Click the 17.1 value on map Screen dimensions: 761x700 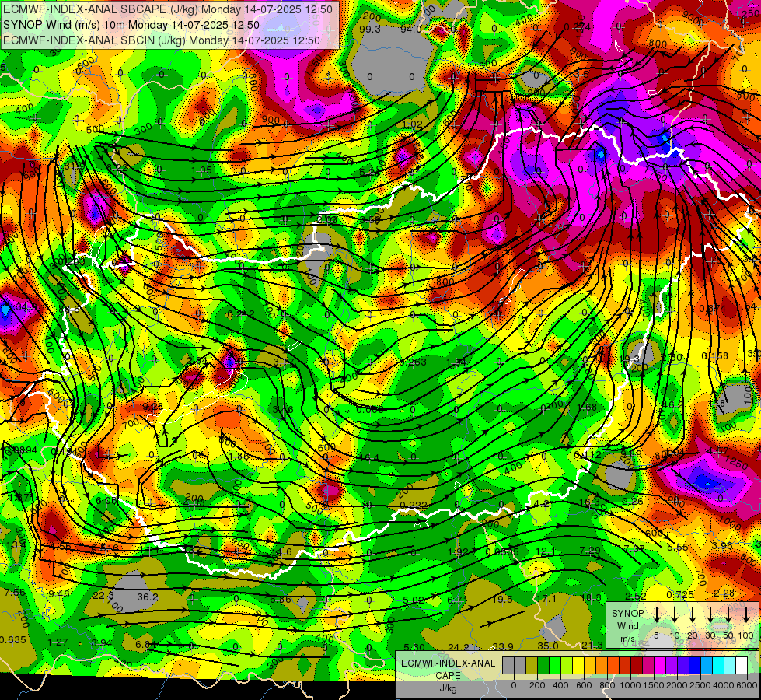pos(546,598)
